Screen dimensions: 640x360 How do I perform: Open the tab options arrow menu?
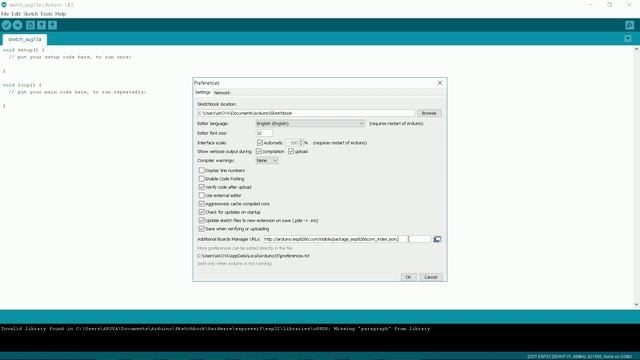[x=628, y=39]
